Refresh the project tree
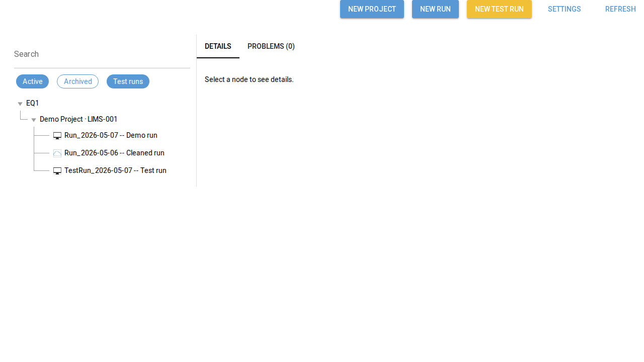 [x=620, y=9]
